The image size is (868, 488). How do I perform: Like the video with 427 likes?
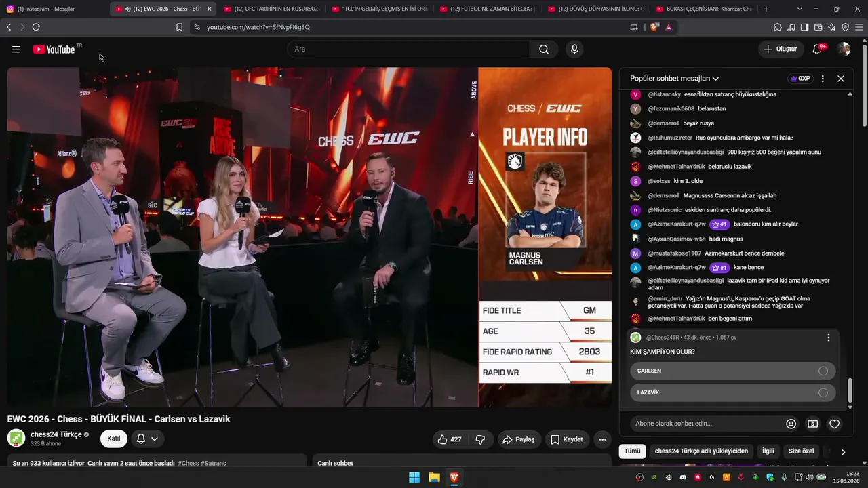click(x=450, y=439)
